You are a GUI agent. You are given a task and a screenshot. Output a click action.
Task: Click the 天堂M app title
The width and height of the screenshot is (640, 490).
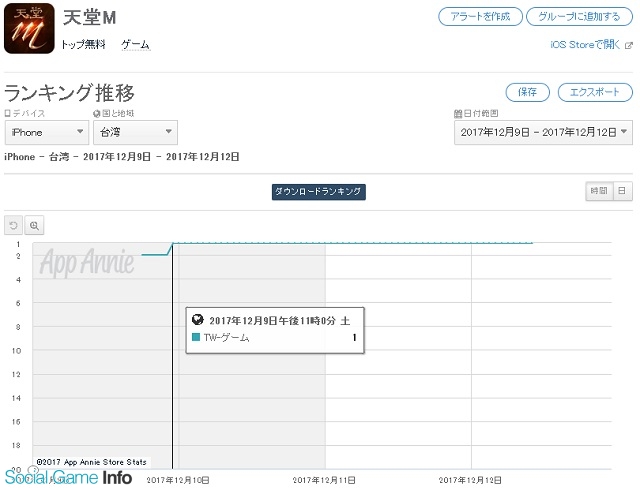pos(90,18)
